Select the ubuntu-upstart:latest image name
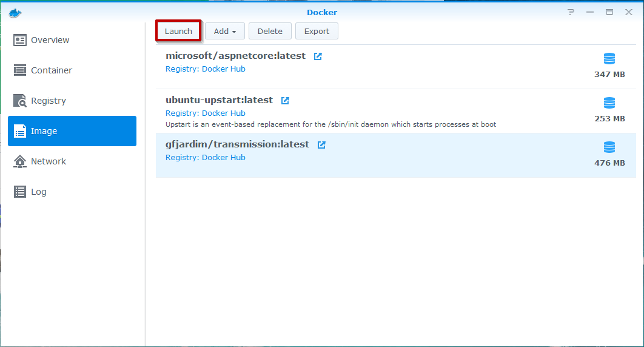The width and height of the screenshot is (644, 347). (219, 100)
